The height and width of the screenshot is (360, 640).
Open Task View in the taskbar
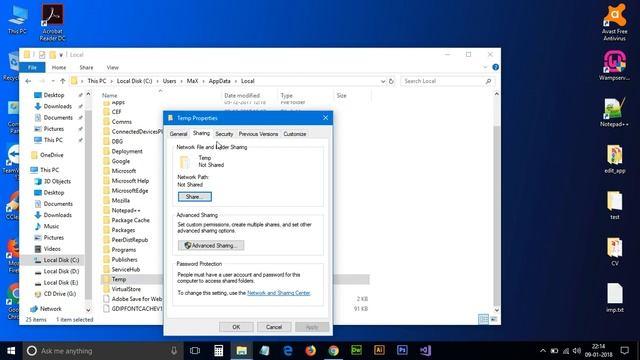click(195, 351)
